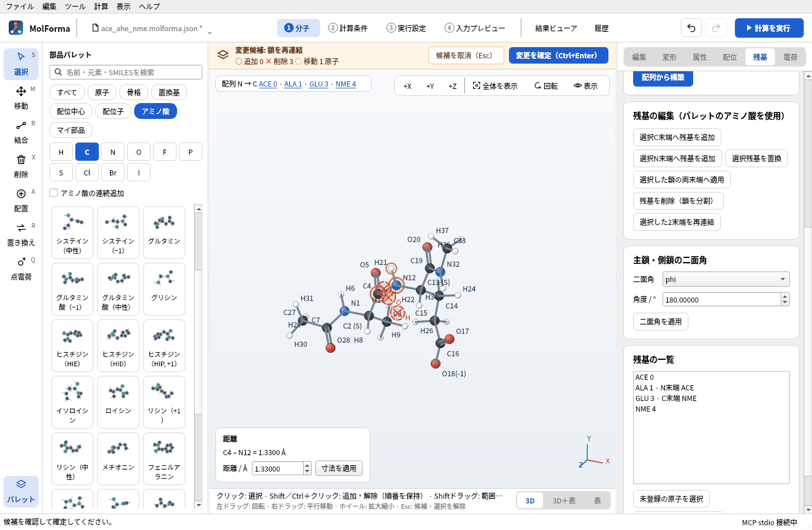Select element C in palette
The image size is (812, 530).
point(87,152)
